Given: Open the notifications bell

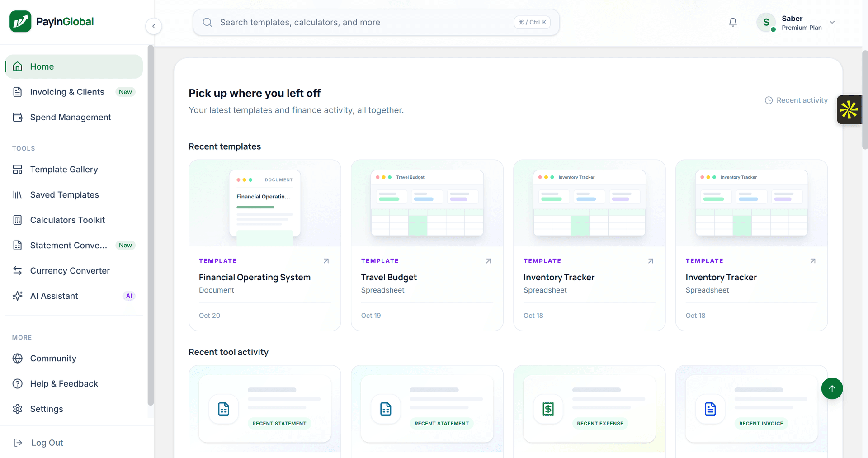Looking at the screenshot, I should (x=733, y=22).
